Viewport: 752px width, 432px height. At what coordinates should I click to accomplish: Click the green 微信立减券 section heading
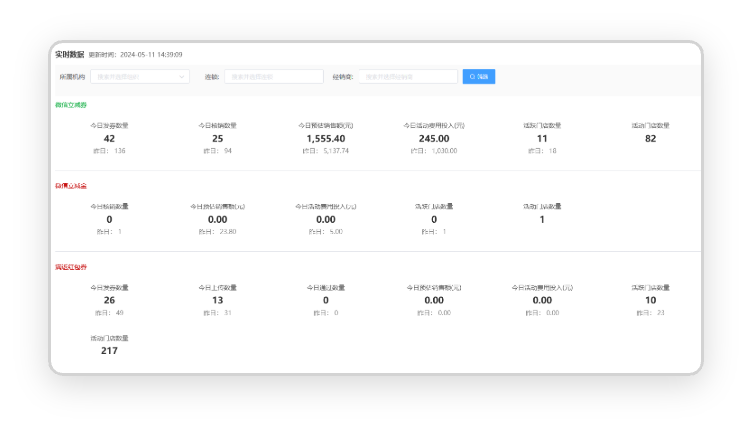pos(71,105)
